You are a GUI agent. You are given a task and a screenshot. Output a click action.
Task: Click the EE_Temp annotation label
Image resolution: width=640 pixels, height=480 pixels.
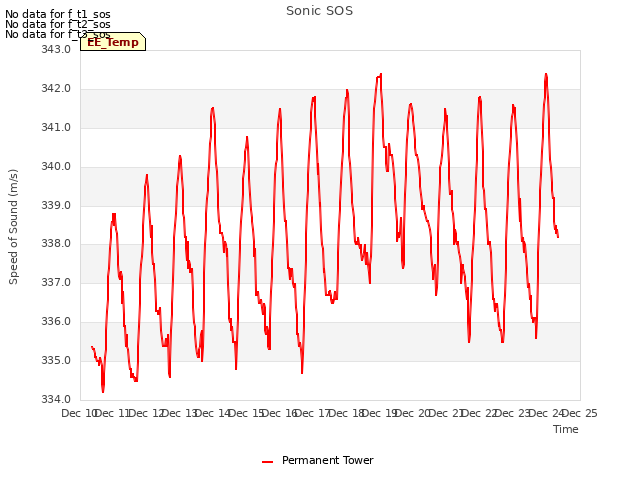tap(113, 42)
